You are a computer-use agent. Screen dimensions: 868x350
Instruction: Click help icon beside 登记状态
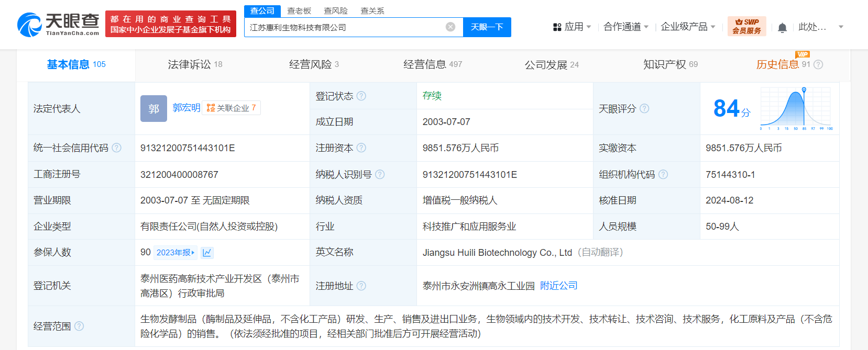click(x=361, y=96)
